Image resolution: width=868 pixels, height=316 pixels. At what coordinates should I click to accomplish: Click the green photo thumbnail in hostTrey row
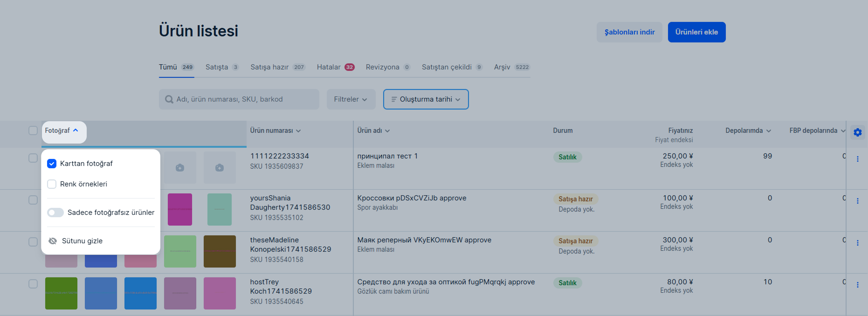click(x=61, y=293)
